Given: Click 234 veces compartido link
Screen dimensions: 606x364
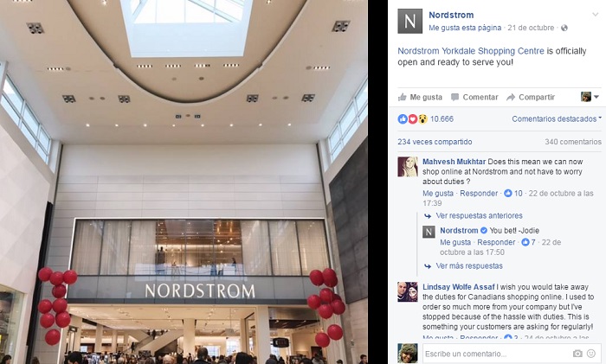Looking at the screenshot, I should click(435, 142).
